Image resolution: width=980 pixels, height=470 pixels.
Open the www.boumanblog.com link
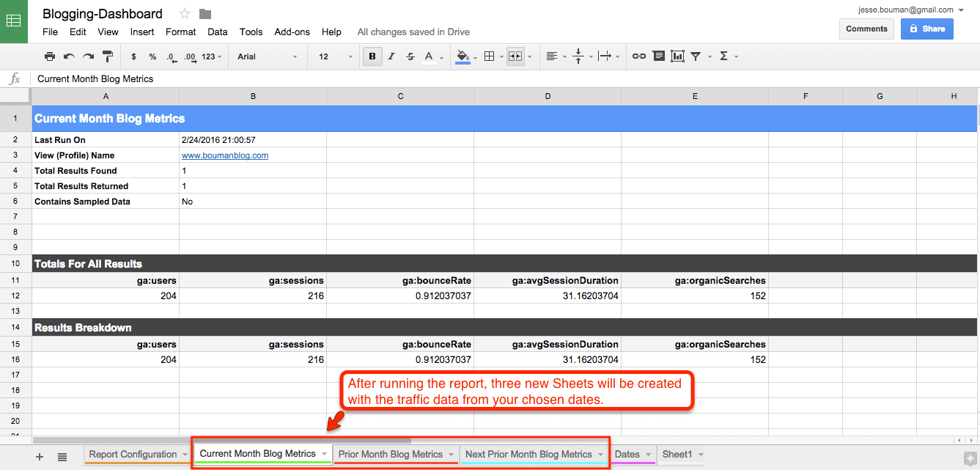click(x=224, y=155)
